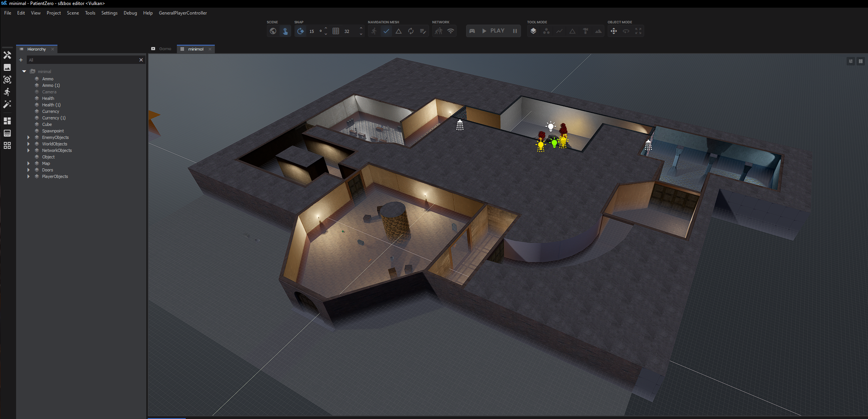Select the three-circles tool mode
The width and height of the screenshot is (868, 419).
tap(546, 31)
